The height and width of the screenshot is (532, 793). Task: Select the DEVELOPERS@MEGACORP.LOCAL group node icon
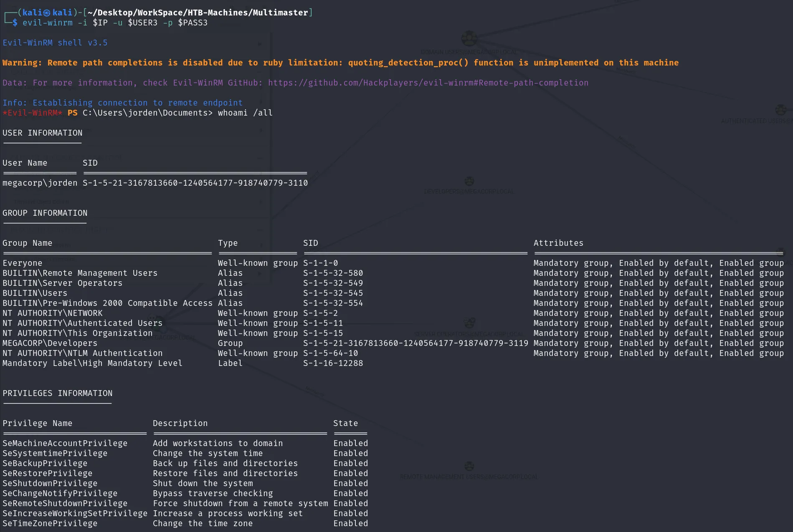pyautogui.click(x=469, y=181)
